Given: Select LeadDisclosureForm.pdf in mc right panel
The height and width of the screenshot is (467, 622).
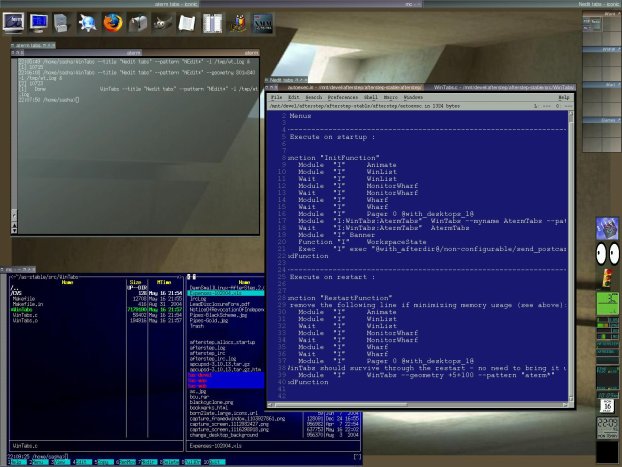Looking at the screenshot, I should [219, 304].
